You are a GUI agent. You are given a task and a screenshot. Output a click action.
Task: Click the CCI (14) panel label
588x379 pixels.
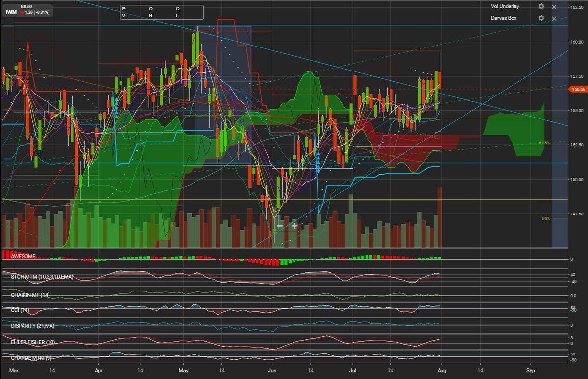tap(20, 310)
